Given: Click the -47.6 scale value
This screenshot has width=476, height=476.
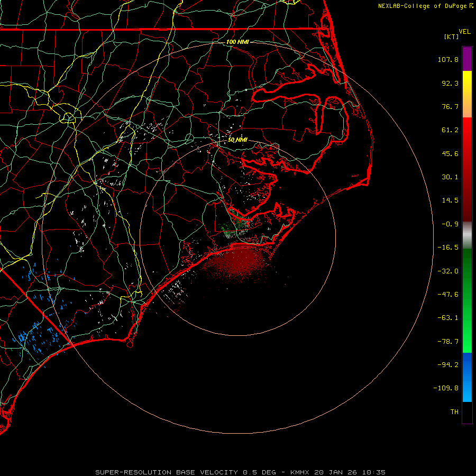Looking at the screenshot, I should pyautogui.click(x=448, y=295).
